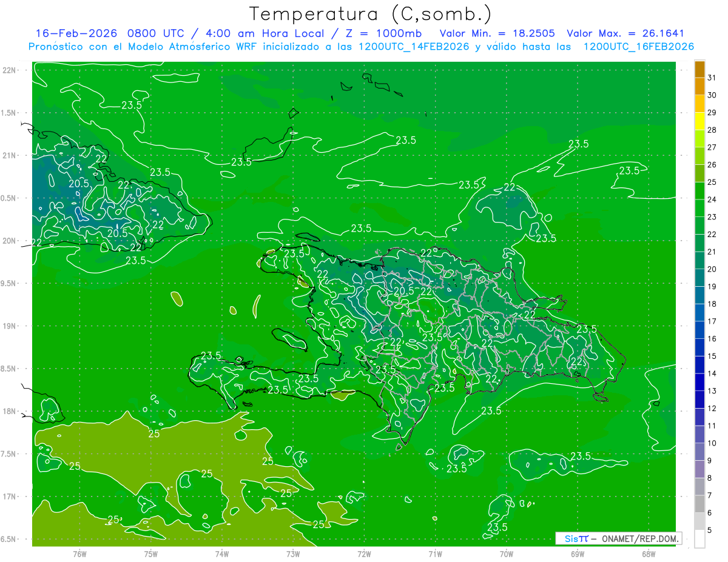Click the "76W" longitude axis label
This screenshot has height=562, width=728.
(x=79, y=554)
